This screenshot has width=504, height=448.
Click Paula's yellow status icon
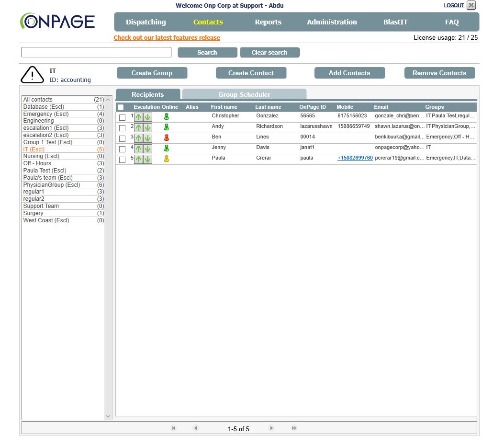pos(167,159)
